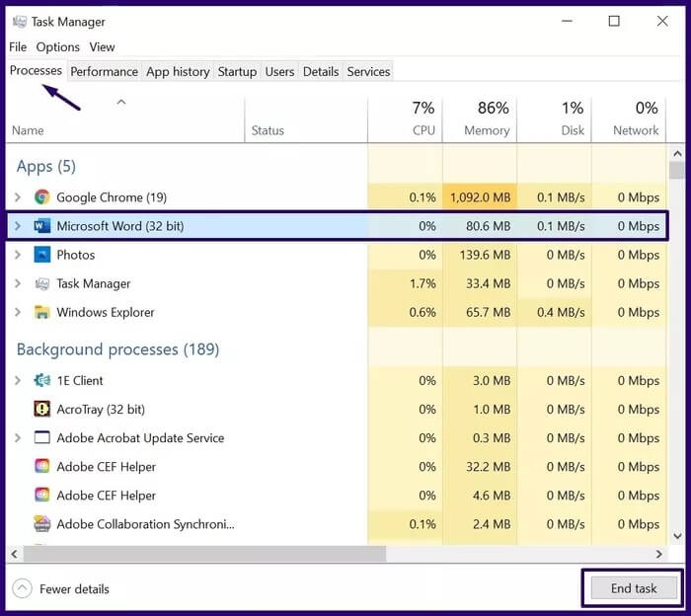The height and width of the screenshot is (616, 691).
Task: Click the Fewer details circle arrow icon
Action: (22, 588)
